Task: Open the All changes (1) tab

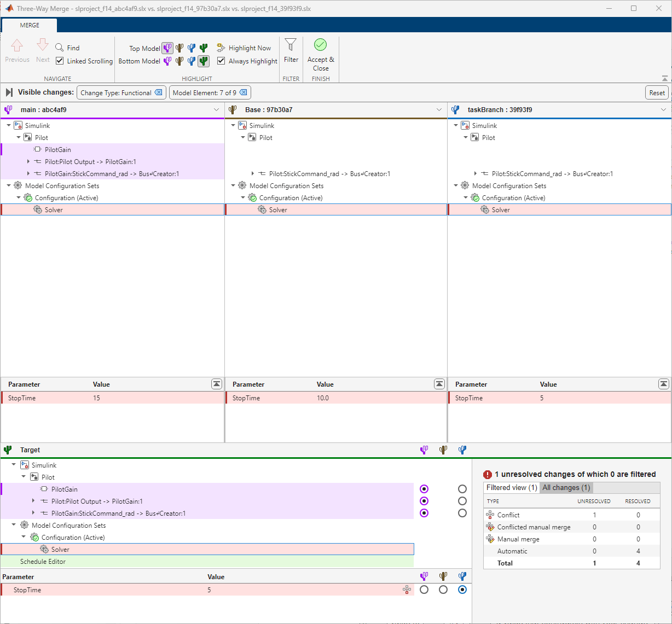Action: 566,487
